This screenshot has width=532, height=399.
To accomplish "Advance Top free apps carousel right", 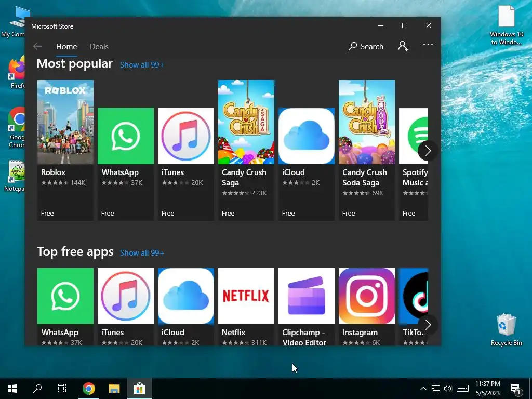I will coord(428,325).
